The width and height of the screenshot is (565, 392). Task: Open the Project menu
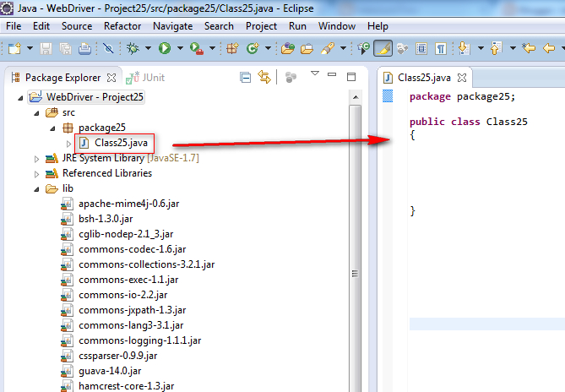click(261, 26)
